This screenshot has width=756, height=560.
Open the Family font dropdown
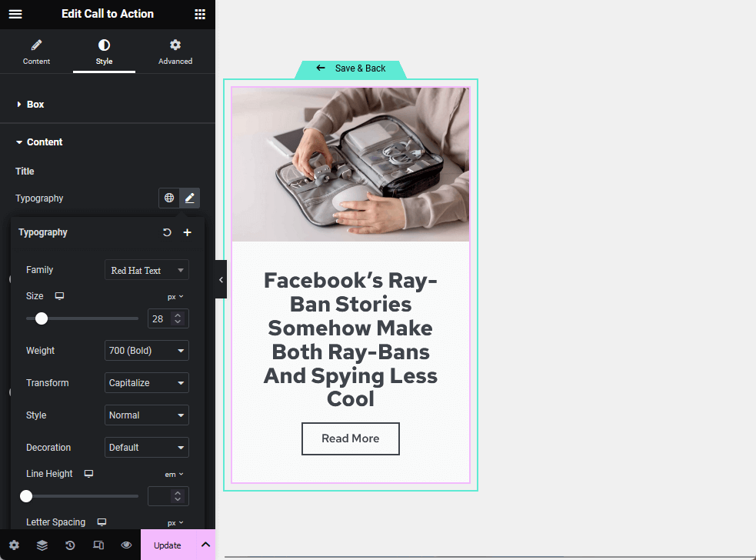coord(147,270)
